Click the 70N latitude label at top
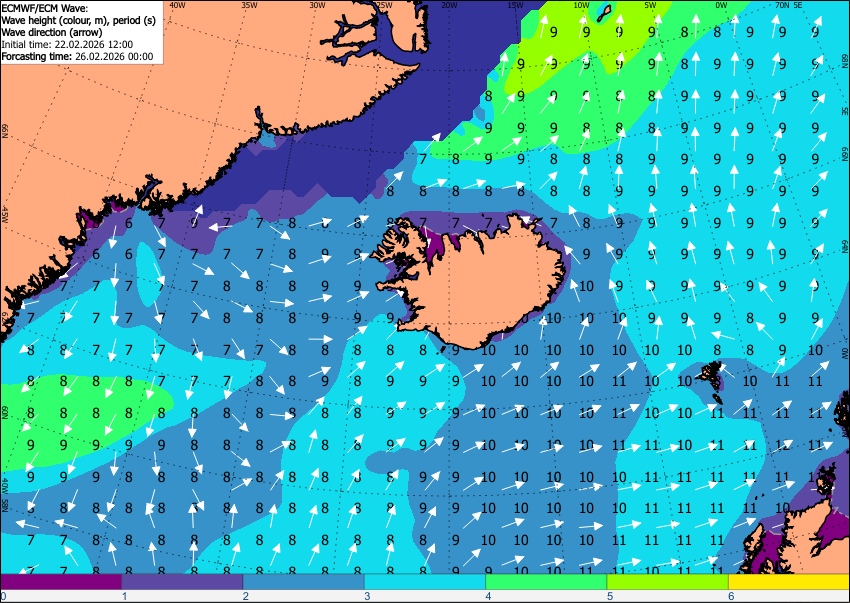Image resolution: width=850 pixels, height=603 pixels. [782, 5]
